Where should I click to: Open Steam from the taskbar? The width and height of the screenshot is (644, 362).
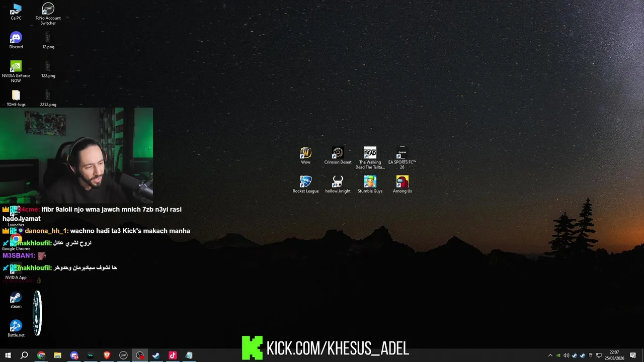156,355
